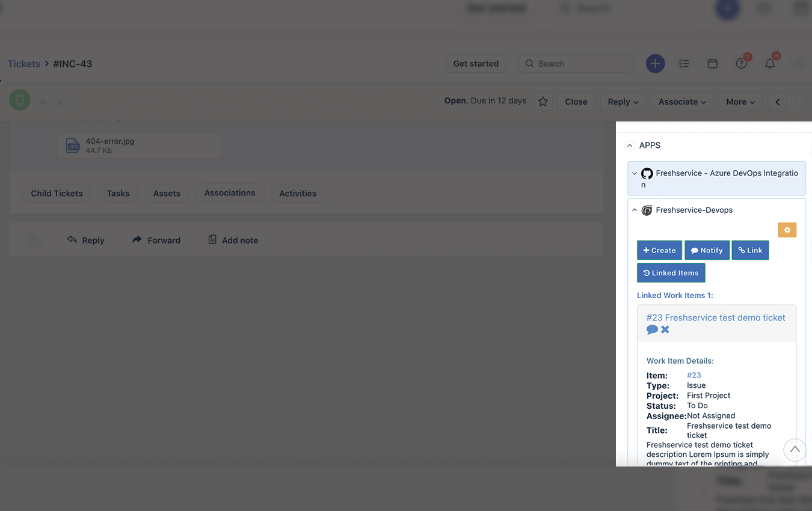812x511 pixels.
Task: Open the Reply dropdown in toolbar
Action: (x=623, y=102)
